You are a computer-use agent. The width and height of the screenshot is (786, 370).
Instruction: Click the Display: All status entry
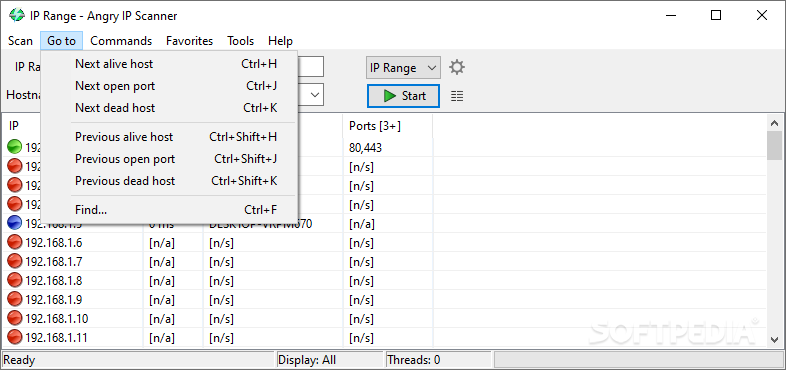pyautogui.click(x=307, y=360)
